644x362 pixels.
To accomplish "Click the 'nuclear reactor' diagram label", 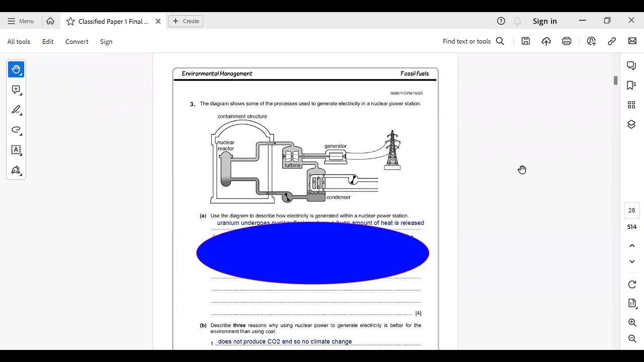I will click(x=225, y=145).
